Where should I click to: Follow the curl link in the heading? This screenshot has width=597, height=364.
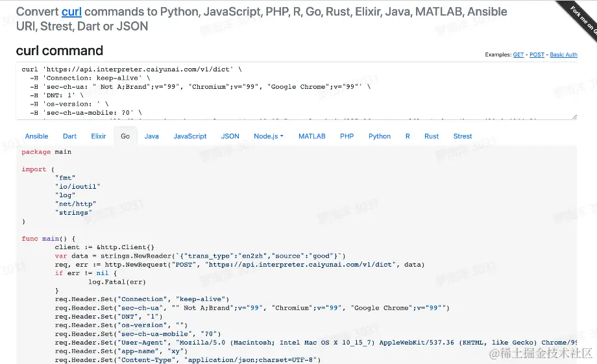point(72,12)
